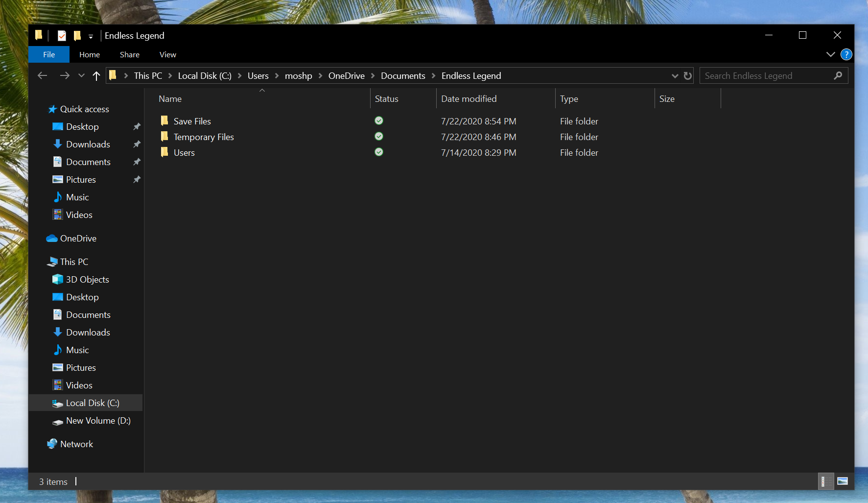Open Downloads under This PC
The height and width of the screenshot is (503, 868).
click(x=88, y=332)
